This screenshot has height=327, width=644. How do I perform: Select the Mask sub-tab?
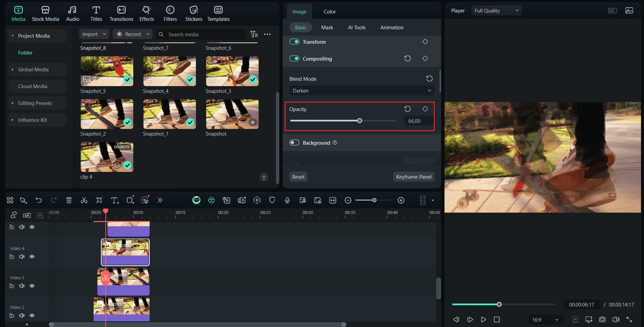[x=327, y=27]
